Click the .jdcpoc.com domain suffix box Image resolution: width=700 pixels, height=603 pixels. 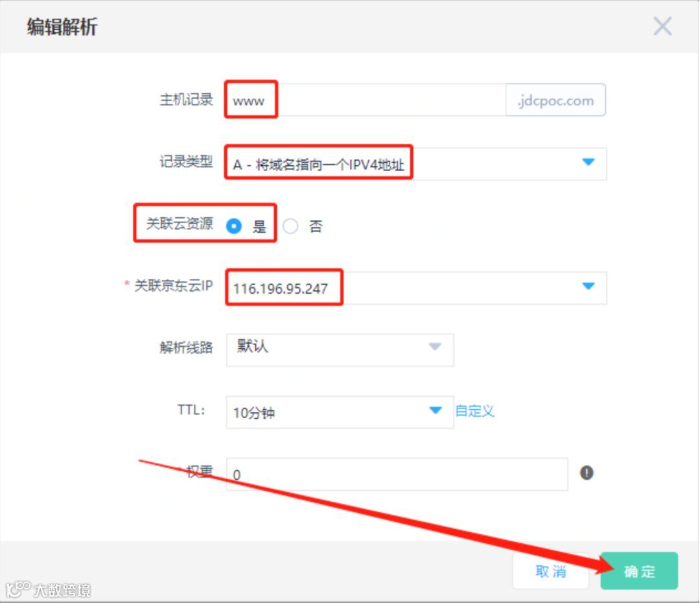555,100
